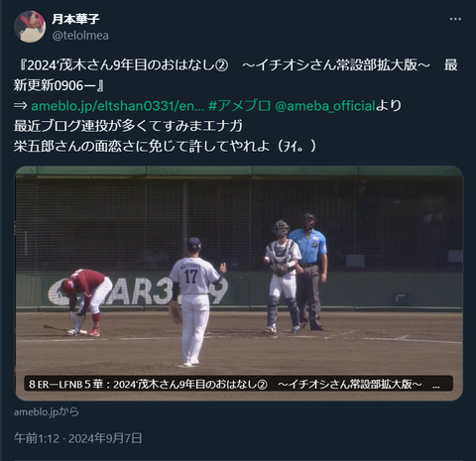
Task: Click the ameblo.jpから source label
Action: 47,411
